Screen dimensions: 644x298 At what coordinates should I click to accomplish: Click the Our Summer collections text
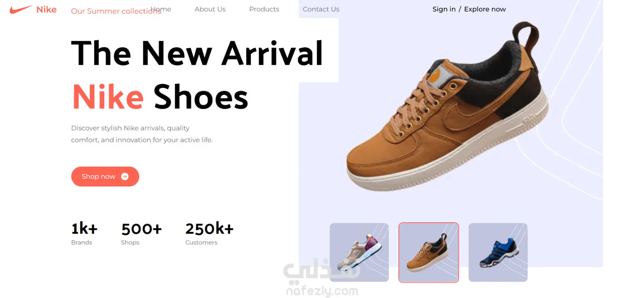coord(116,11)
